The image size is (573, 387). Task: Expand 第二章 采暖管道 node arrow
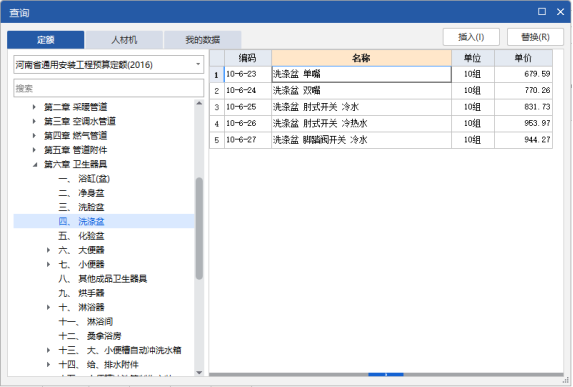(x=34, y=107)
